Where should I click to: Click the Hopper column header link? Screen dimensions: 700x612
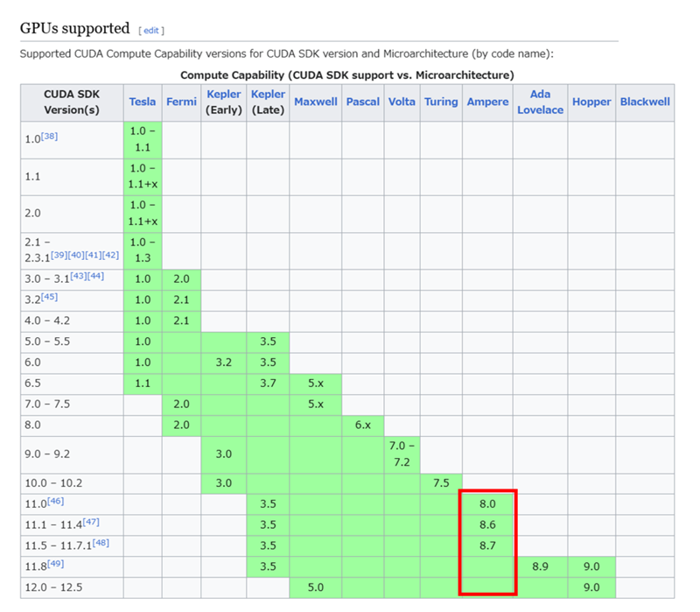click(x=591, y=102)
